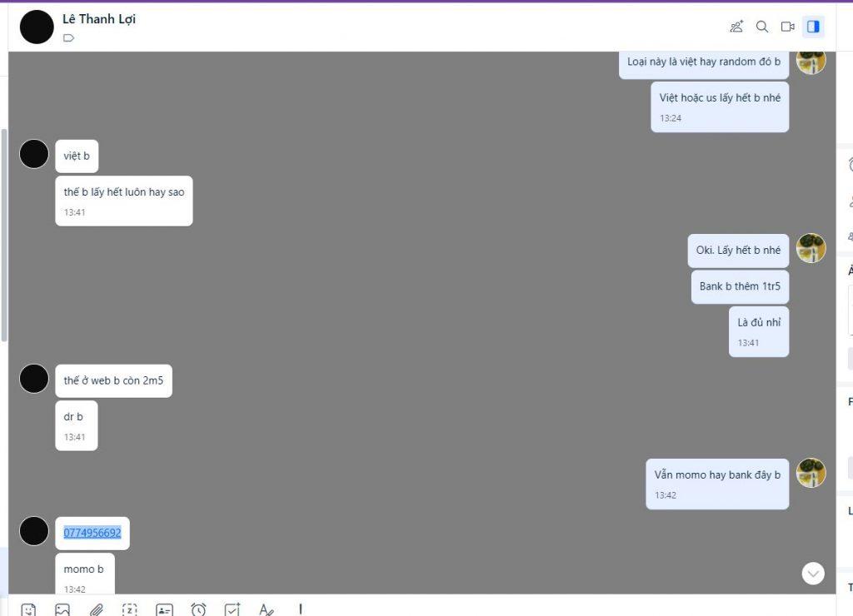Click the exclamation priority message icon
This screenshot has height=616, width=853.
tap(300, 609)
